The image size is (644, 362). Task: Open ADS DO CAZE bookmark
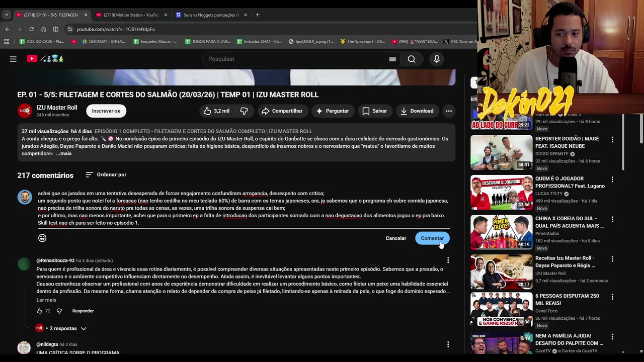click(x=42, y=42)
